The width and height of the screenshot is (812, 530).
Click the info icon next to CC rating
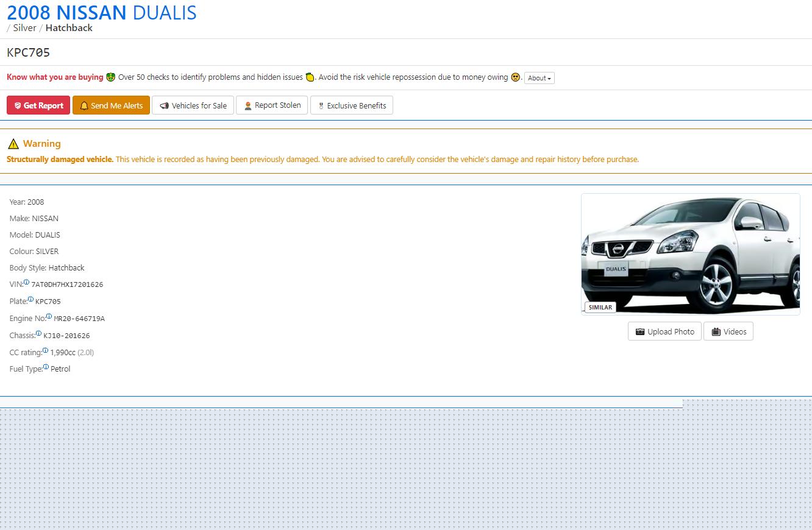pos(45,350)
